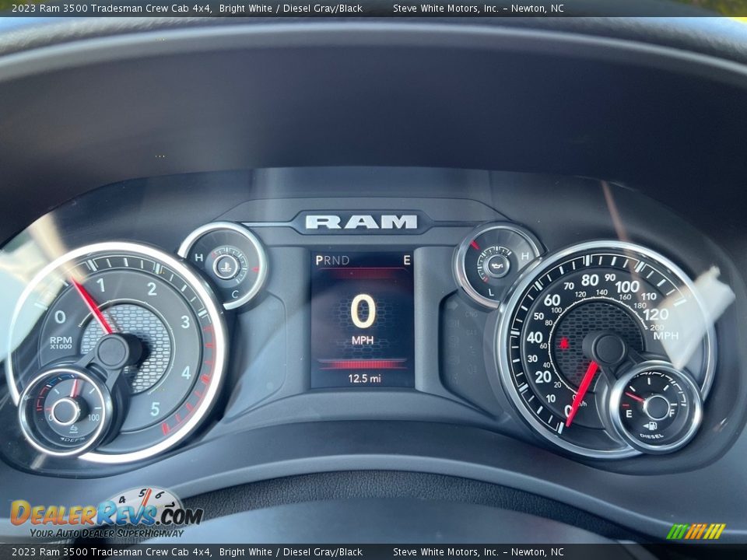Viewport: 747px width, 560px height.
Task: Click the colored stripes logo at bottom right
Action: tap(696, 531)
